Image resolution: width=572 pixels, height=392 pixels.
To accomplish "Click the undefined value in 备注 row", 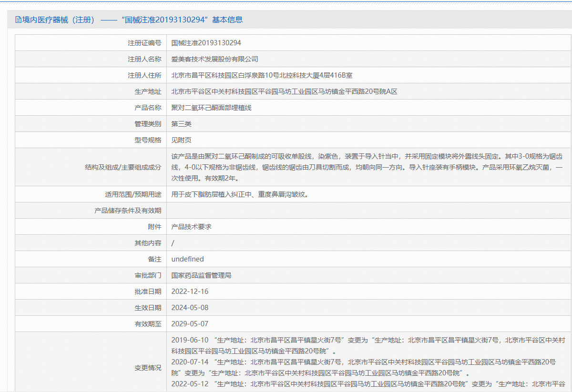I will tap(187, 259).
